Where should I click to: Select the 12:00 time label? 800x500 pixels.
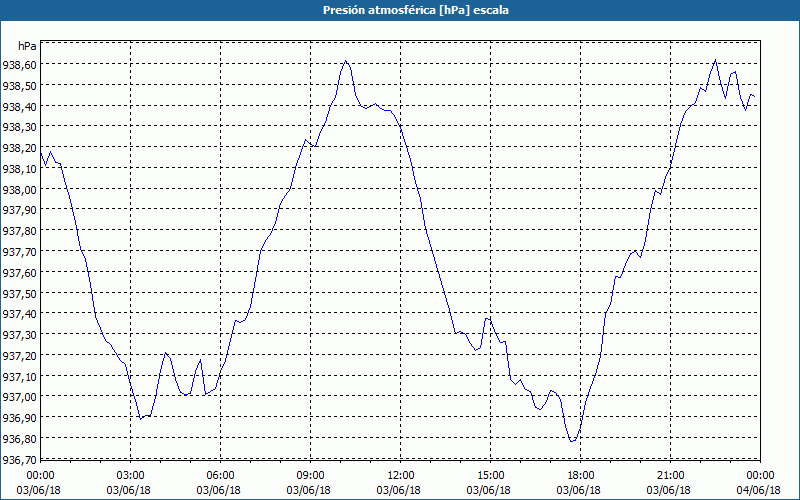[x=401, y=476]
